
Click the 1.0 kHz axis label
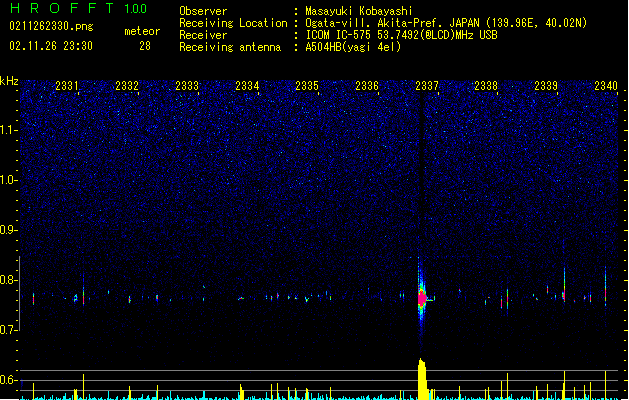point(8,180)
